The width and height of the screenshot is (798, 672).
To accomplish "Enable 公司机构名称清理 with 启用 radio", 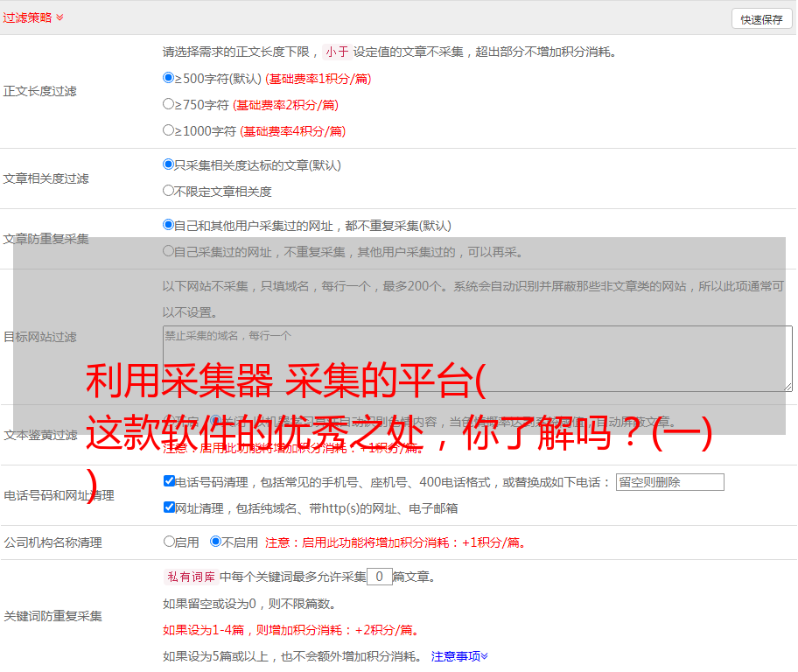I will point(169,542).
